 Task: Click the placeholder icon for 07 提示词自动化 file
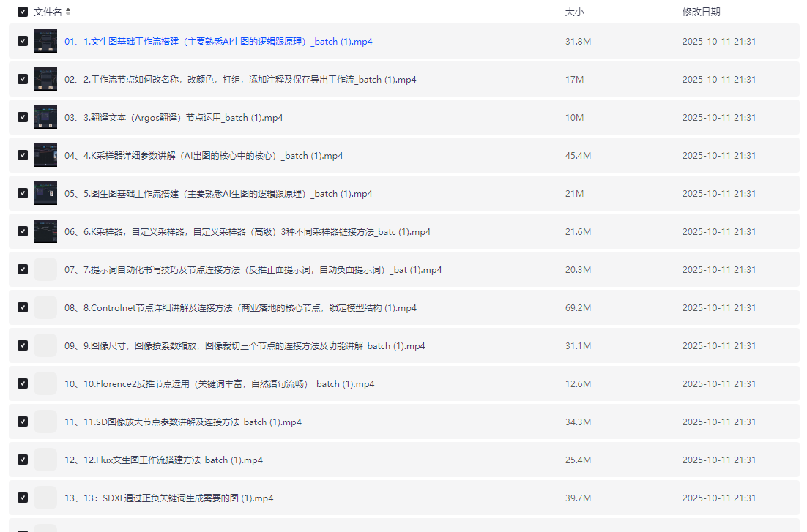[x=45, y=269]
